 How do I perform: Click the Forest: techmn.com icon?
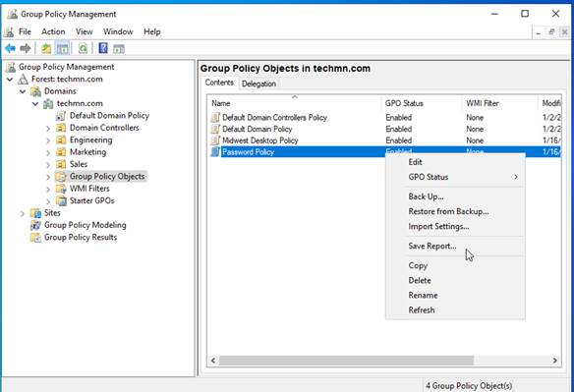(23, 79)
